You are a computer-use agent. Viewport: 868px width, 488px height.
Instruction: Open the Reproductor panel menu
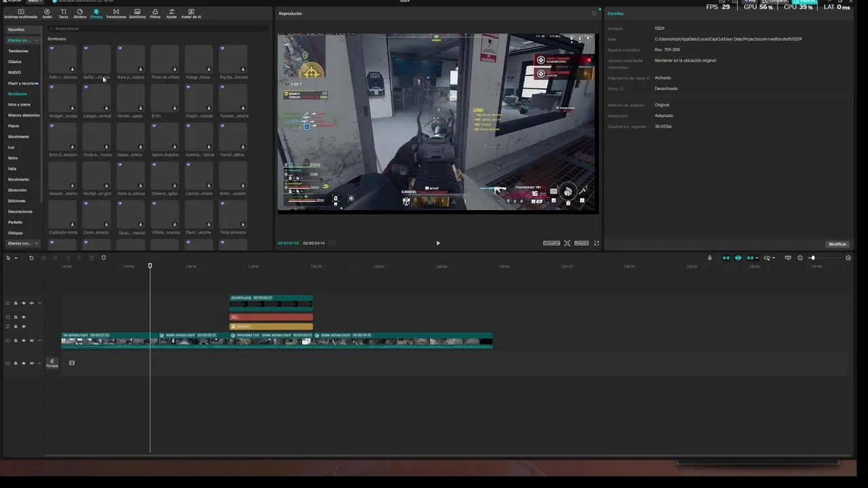click(x=593, y=14)
